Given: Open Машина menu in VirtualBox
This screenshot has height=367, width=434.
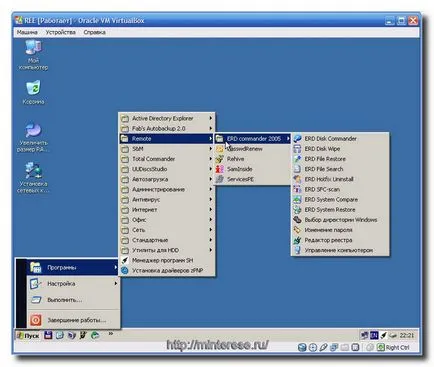Looking at the screenshot, I should pos(27,32).
